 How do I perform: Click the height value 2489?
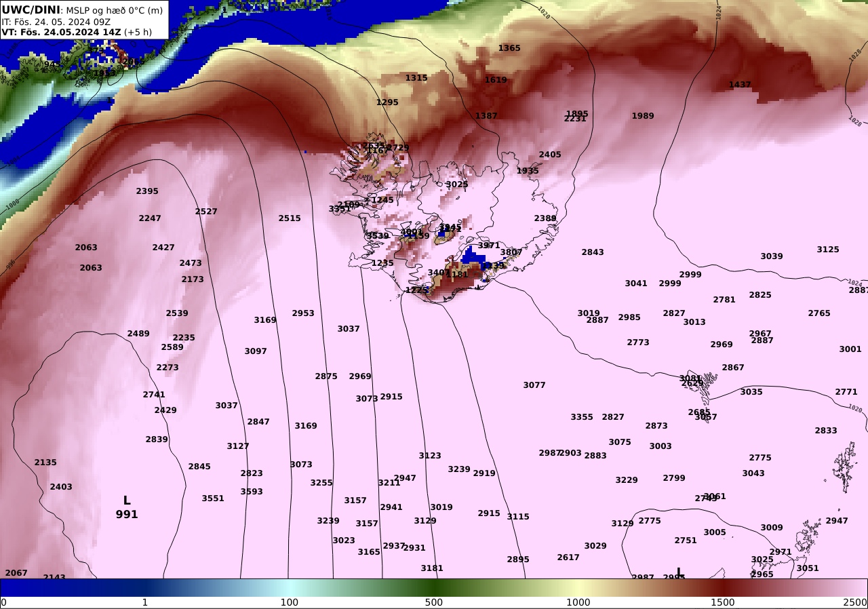tap(138, 334)
